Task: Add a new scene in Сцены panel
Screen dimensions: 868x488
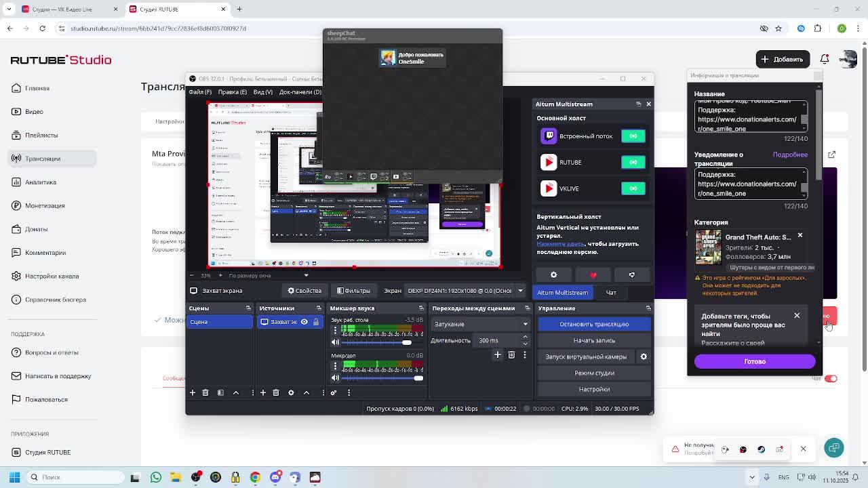Action: [x=193, y=392]
